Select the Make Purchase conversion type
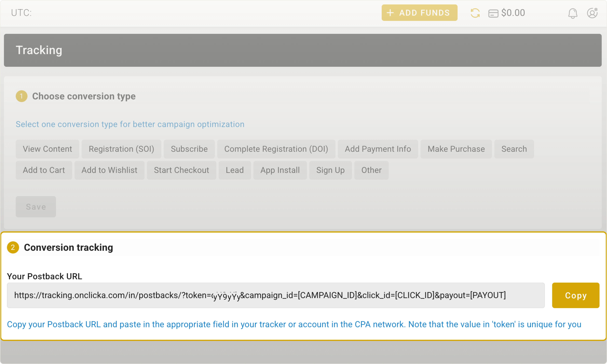 456,149
